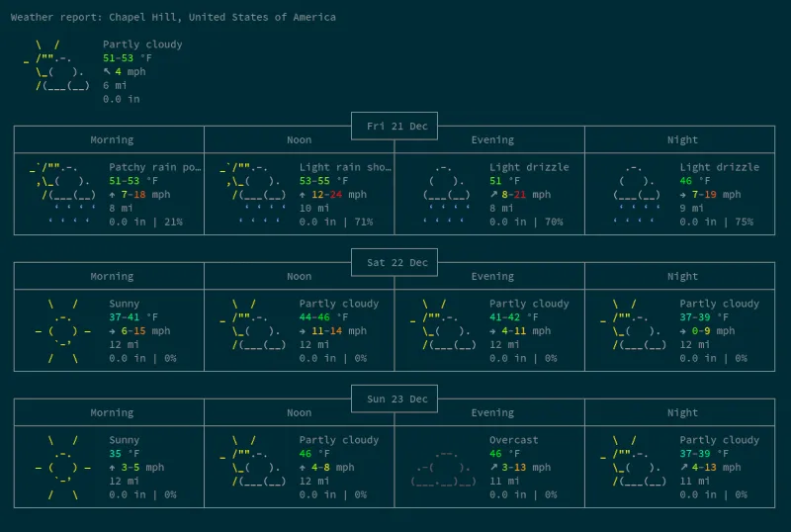Select Sunday morning's sunny sun icon
The width and height of the screenshot is (791, 532).
click(x=63, y=467)
